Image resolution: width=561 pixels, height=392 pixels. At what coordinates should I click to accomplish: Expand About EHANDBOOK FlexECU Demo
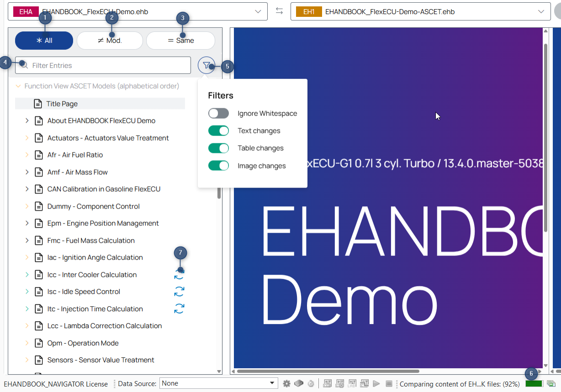coord(27,121)
